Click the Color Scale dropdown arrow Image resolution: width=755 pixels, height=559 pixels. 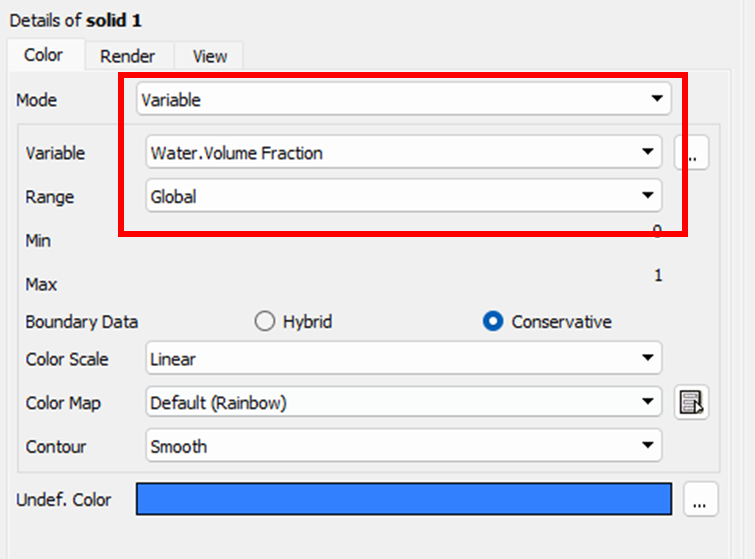[648, 358]
